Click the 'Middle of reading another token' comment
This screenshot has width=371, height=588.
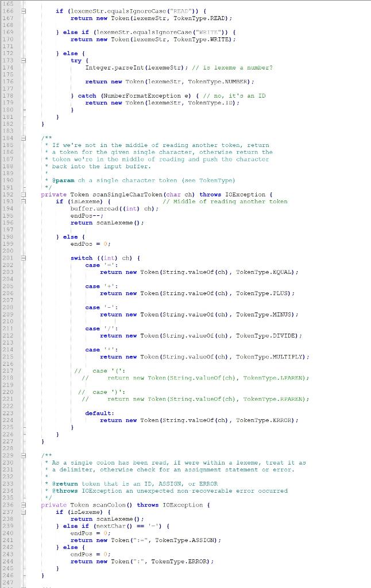click(x=225, y=202)
